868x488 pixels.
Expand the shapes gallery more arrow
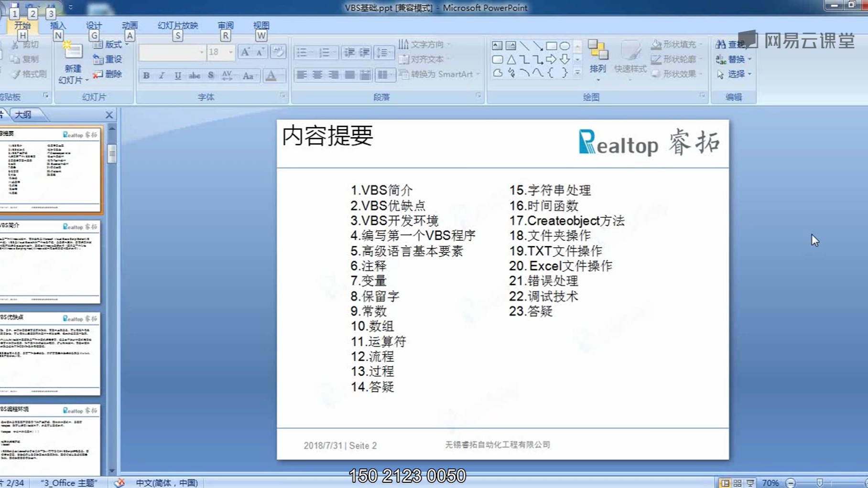[577, 73]
